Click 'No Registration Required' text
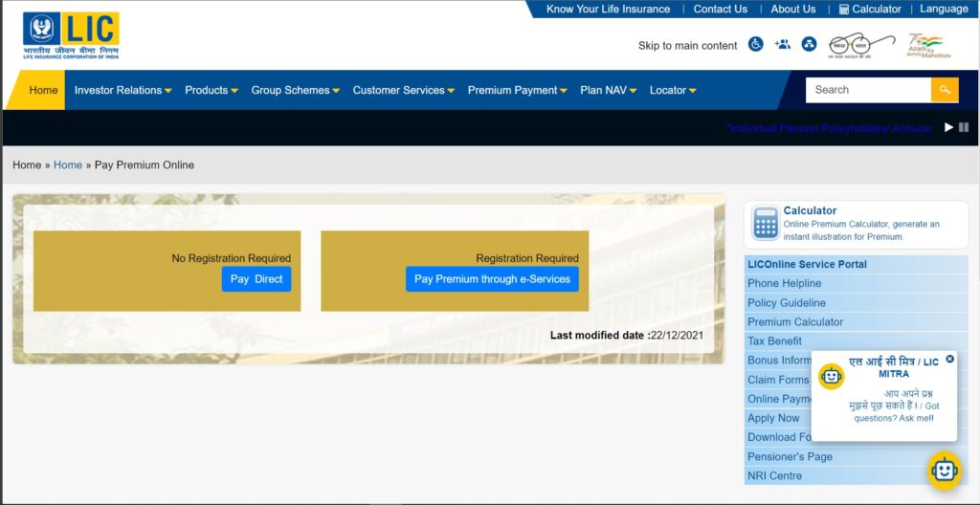Image resolution: width=980 pixels, height=505 pixels. pyautogui.click(x=232, y=258)
